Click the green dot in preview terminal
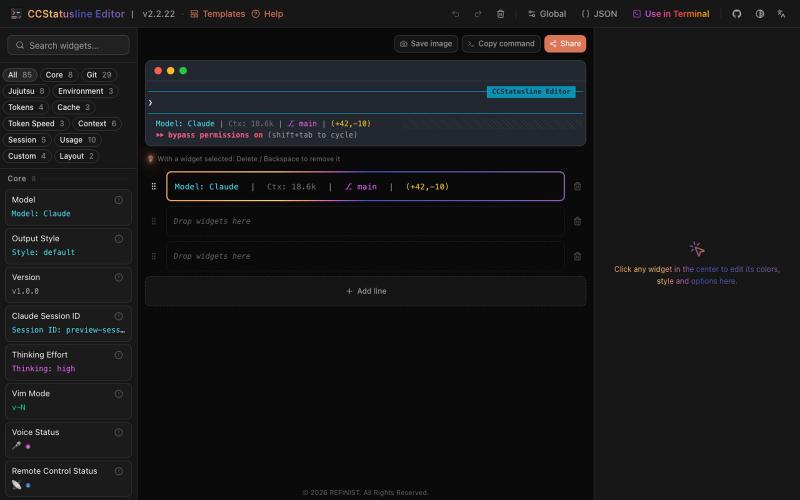800x500 pixels. [183, 71]
